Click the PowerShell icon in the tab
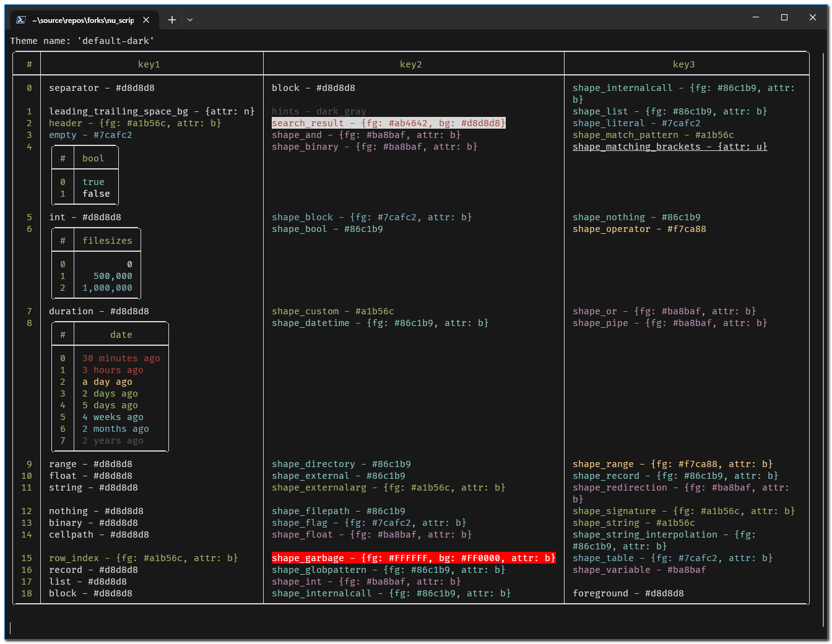832x644 pixels. [x=21, y=20]
